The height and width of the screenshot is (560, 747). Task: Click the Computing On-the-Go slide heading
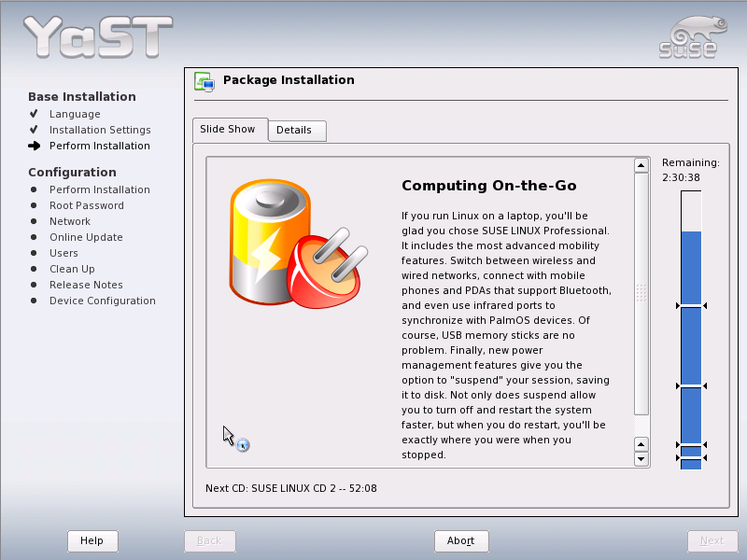point(488,185)
